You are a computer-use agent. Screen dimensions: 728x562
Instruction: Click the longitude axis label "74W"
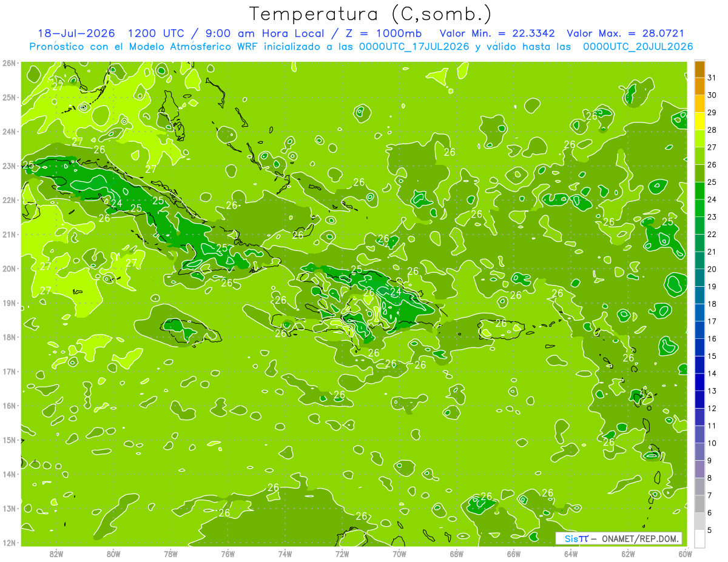coord(285,553)
